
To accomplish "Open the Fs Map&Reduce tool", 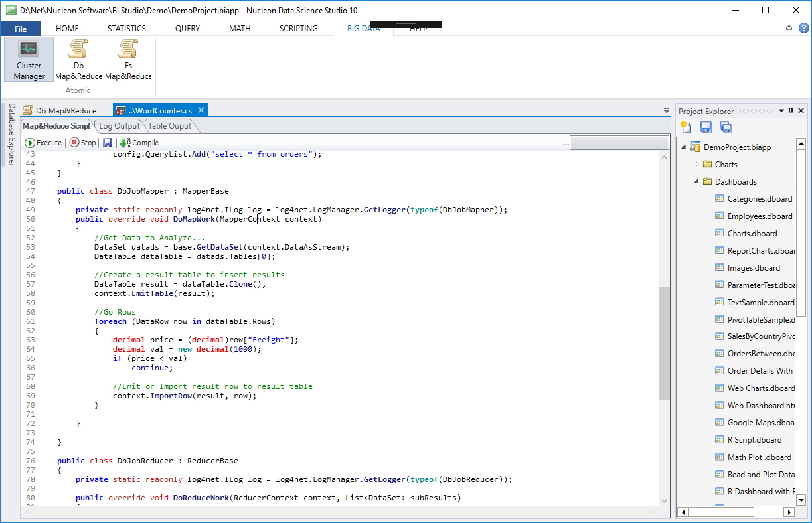I will (x=127, y=58).
